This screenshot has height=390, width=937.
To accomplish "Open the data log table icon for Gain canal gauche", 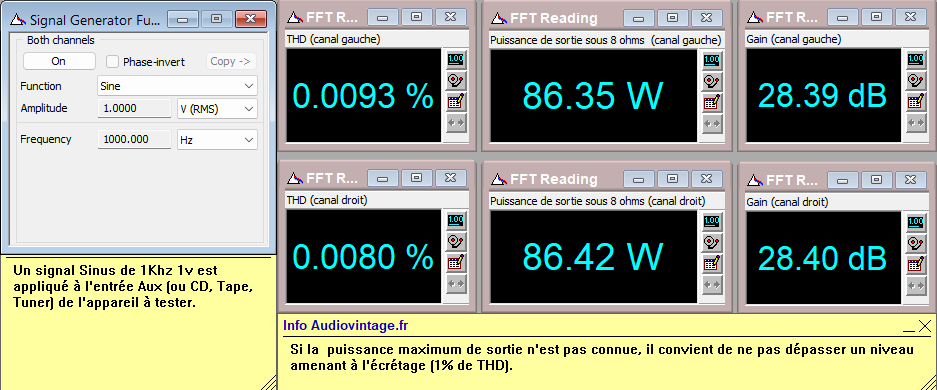I will [915, 101].
